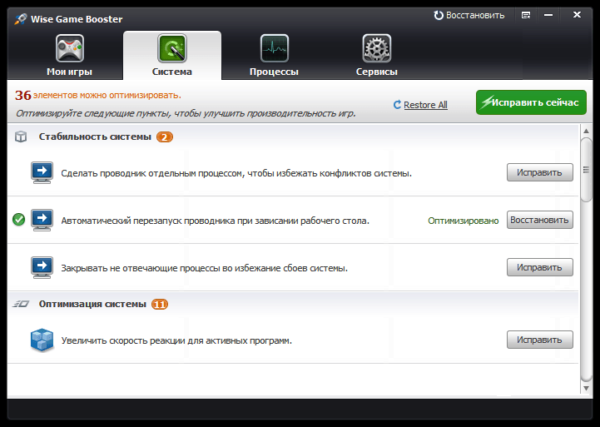
Task: Open the Мои игры gamepad icon
Action: pyautogui.click(x=70, y=48)
